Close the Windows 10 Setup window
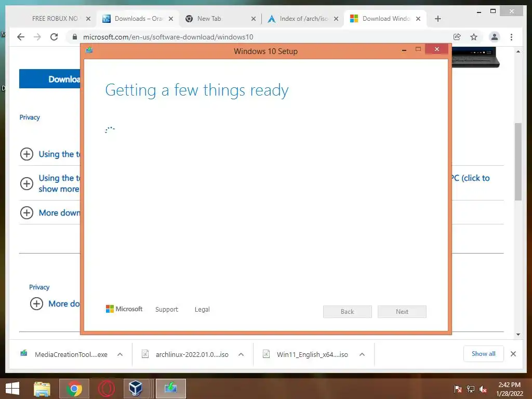 coord(436,49)
